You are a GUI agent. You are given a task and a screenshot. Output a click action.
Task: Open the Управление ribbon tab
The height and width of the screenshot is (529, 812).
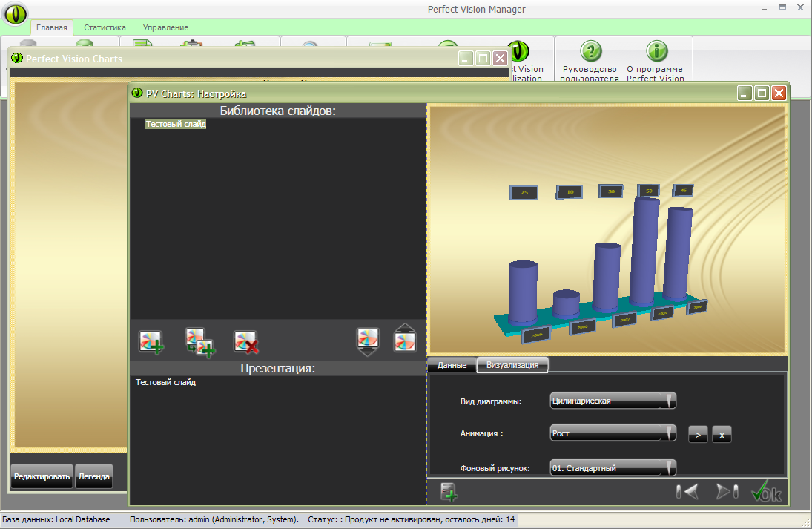point(165,27)
